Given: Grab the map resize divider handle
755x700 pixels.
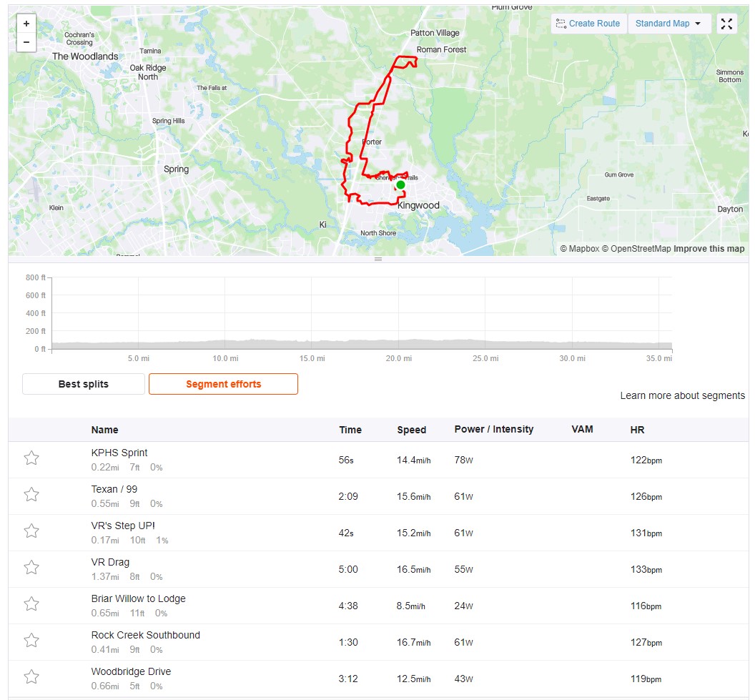Looking at the screenshot, I should pos(378,259).
